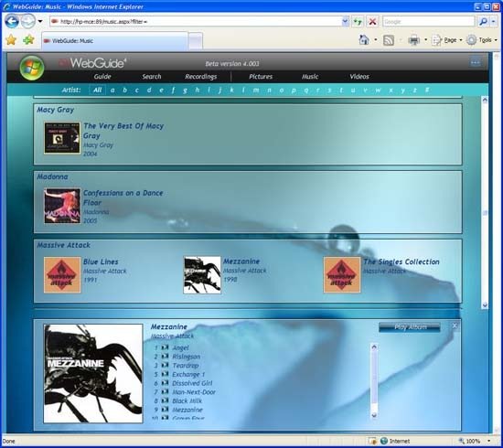Click the Print icon
The image size is (503, 448).
point(413,40)
